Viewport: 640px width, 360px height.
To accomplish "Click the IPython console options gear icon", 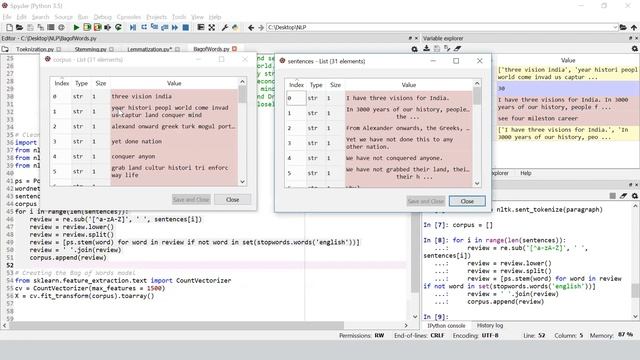I will click(x=635, y=196).
